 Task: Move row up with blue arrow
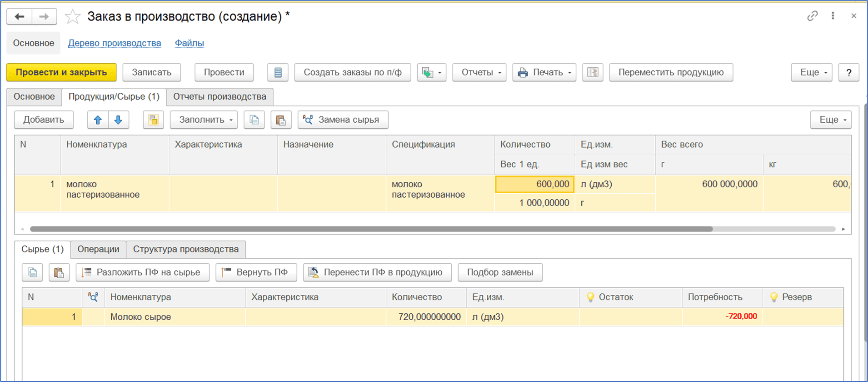[98, 120]
